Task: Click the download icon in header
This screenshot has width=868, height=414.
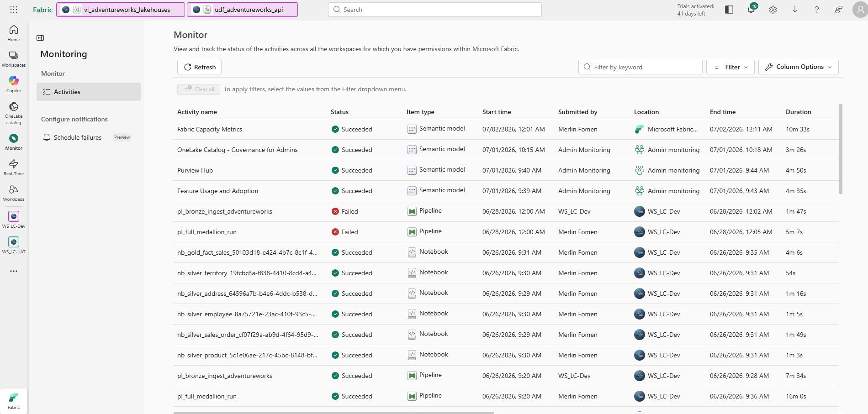Action: [795, 10]
